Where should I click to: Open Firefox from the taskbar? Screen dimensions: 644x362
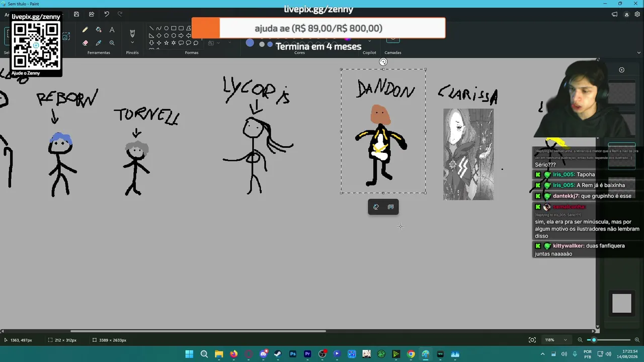(233, 354)
